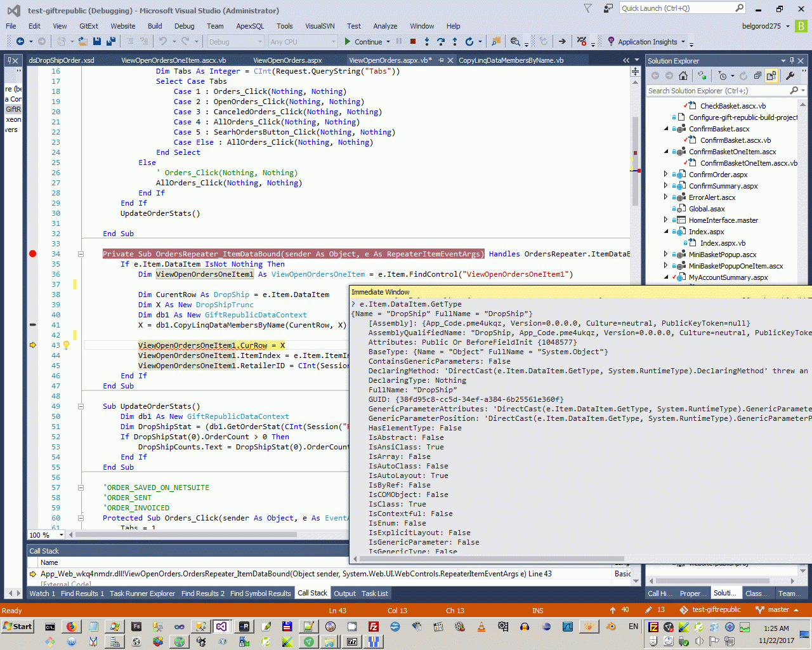Click Application Insights toolbar button

click(x=647, y=42)
